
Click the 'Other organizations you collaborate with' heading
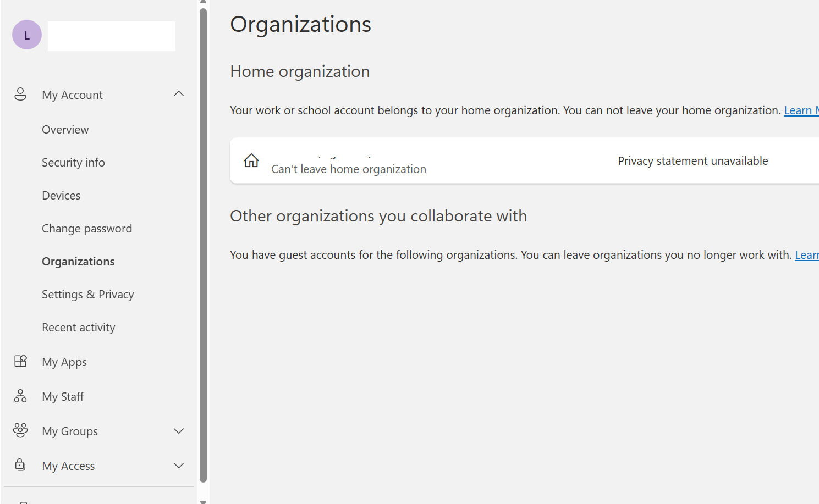[x=378, y=216]
